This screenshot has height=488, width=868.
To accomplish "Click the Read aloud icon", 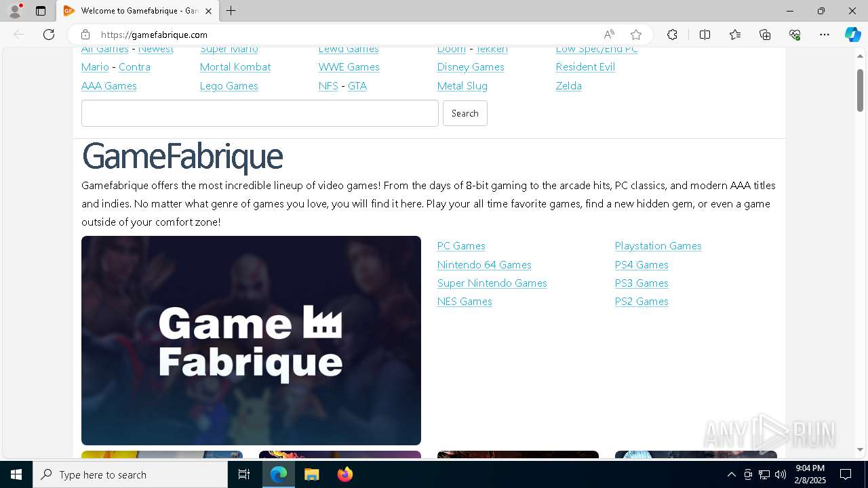I will point(609,35).
